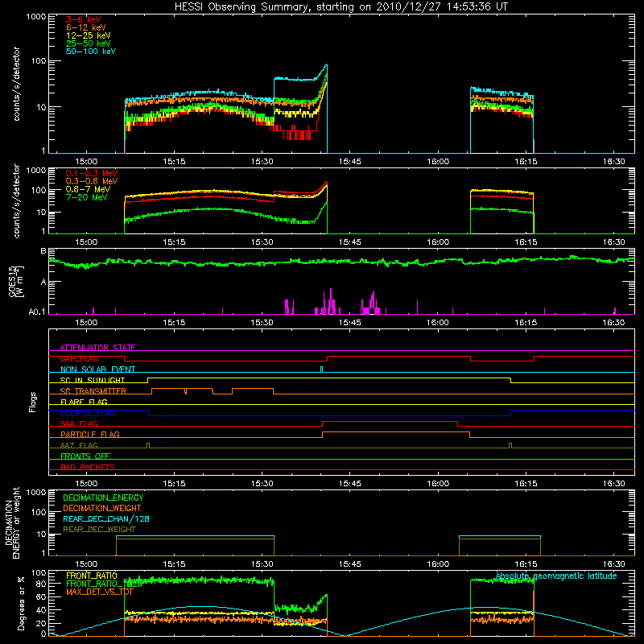Click the yellow "FRONT_RATIO" legend label
The width and height of the screenshot is (644, 644).
[x=92, y=576]
